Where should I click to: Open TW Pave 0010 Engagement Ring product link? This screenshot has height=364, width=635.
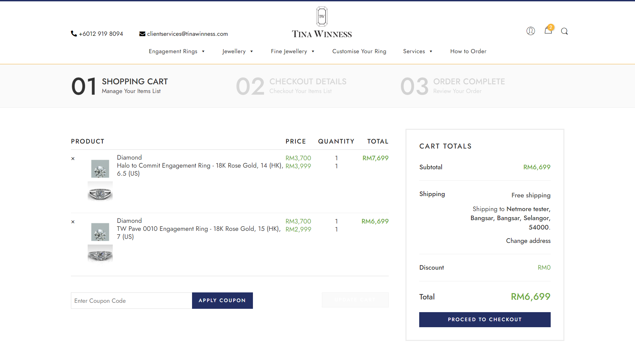point(199,233)
